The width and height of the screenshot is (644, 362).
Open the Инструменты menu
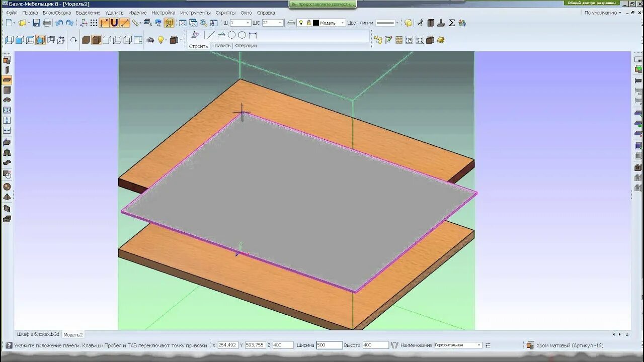coord(195,13)
